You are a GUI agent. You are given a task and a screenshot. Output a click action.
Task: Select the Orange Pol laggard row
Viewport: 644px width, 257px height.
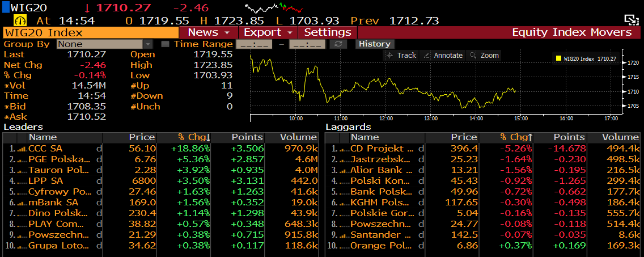[x=482, y=246]
